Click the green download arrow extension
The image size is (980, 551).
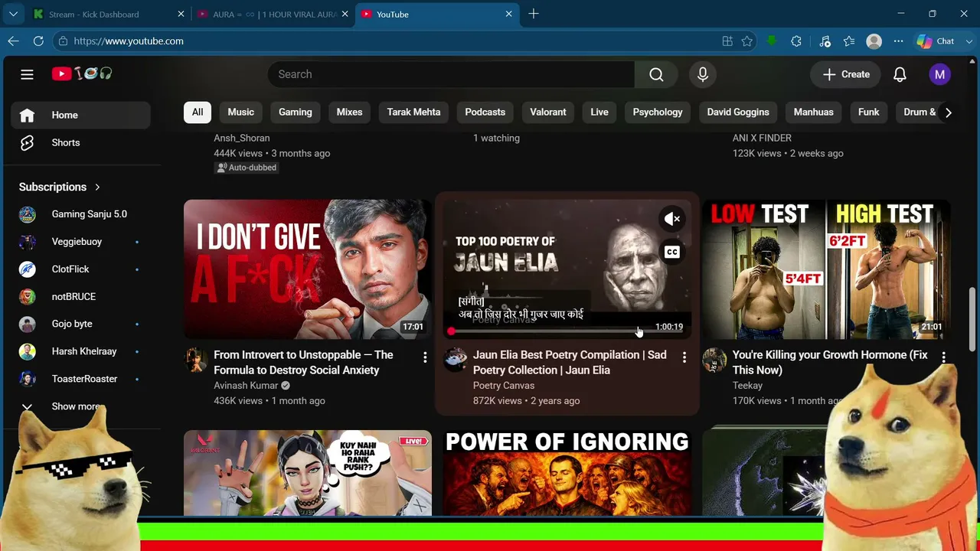point(772,41)
